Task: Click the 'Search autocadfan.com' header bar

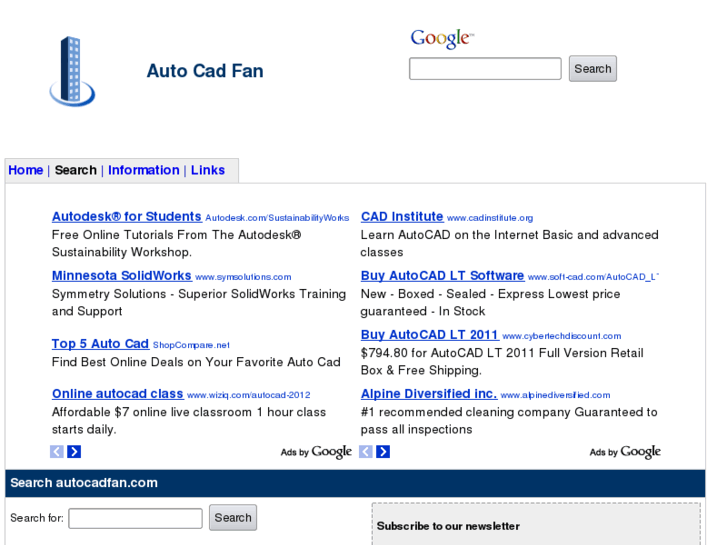Action: click(x=355, y=483)
